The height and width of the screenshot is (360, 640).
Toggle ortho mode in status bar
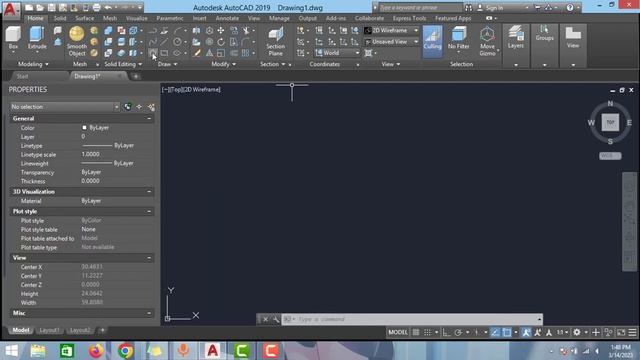(x=447, y=332)
